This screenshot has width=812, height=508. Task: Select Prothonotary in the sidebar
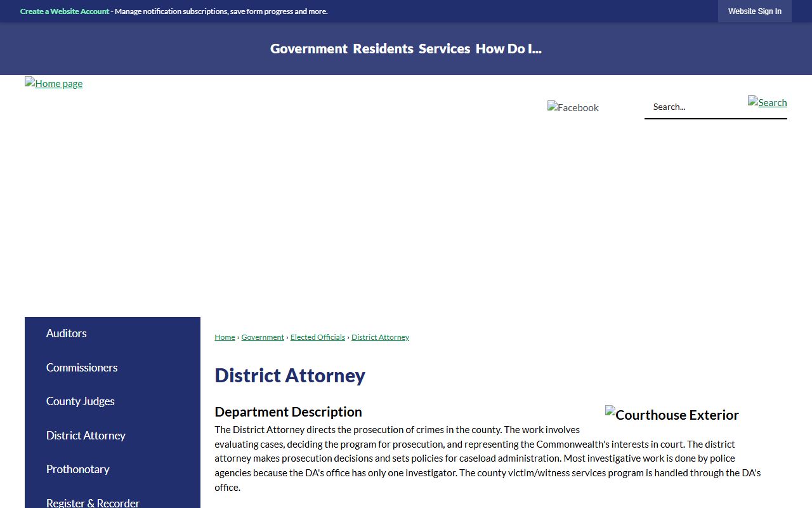pyautogui.click(x=112, y=469)
